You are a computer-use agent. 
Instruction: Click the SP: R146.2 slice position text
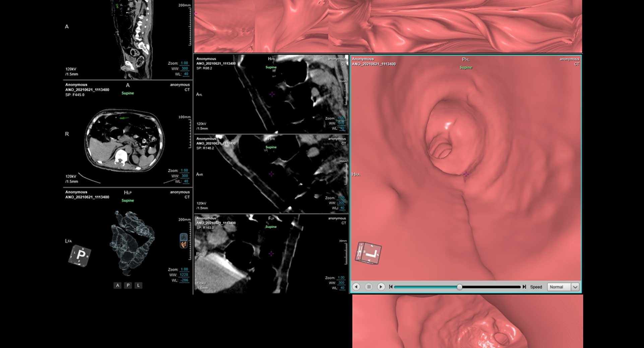(205, 148)
